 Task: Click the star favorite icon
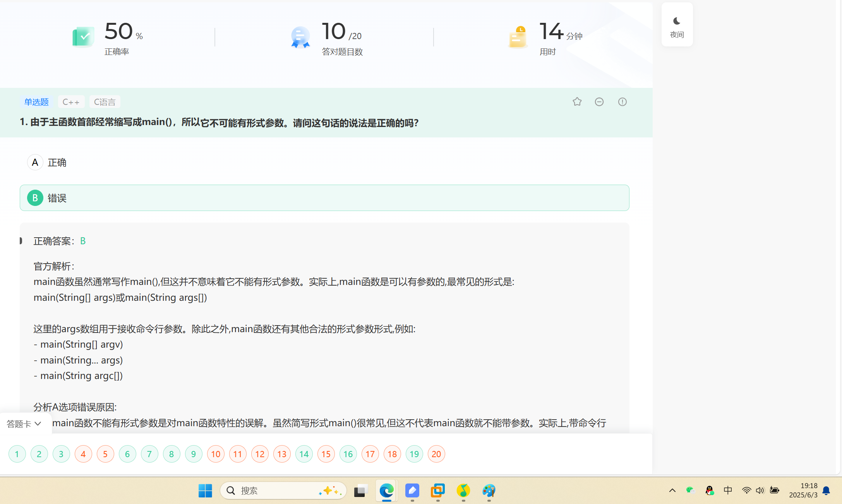coord(577,102)
